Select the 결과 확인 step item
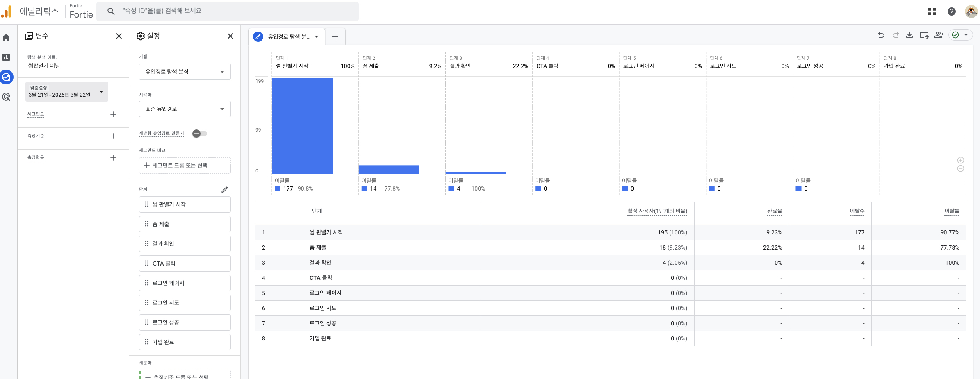This screenshot has height=379, width=980. 185,244
